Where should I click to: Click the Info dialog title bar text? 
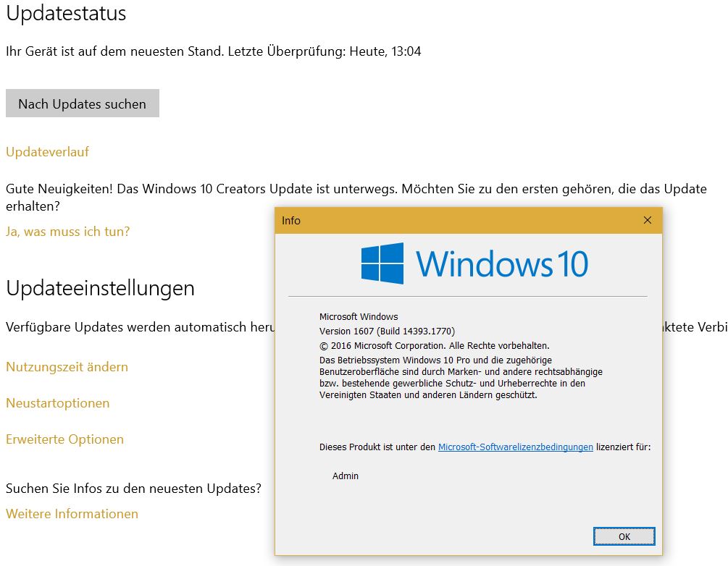(x=290, y=220)
